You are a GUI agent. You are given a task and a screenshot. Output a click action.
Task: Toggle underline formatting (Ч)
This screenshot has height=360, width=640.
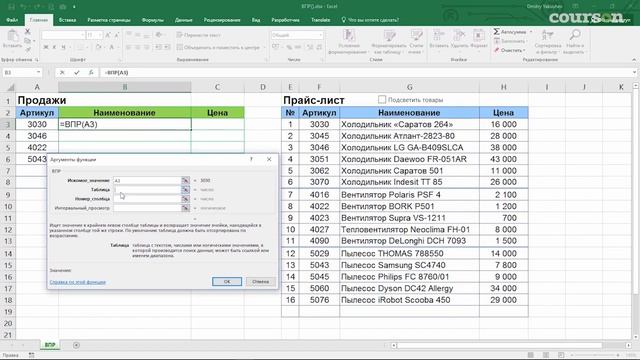63,47
